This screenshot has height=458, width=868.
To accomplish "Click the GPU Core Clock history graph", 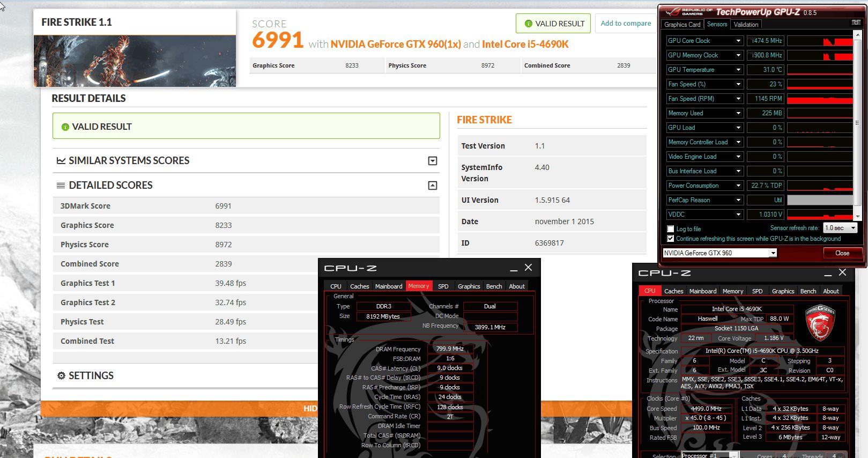I will tap(820, 41).
